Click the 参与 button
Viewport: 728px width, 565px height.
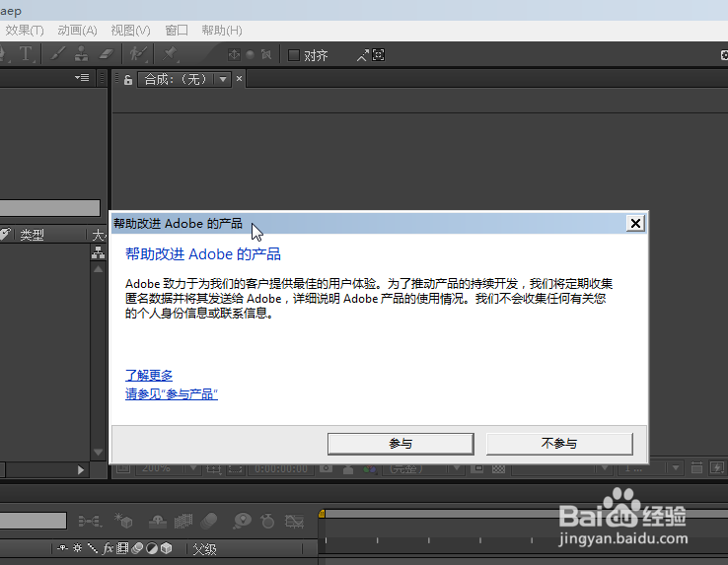(x=400, y=444)
